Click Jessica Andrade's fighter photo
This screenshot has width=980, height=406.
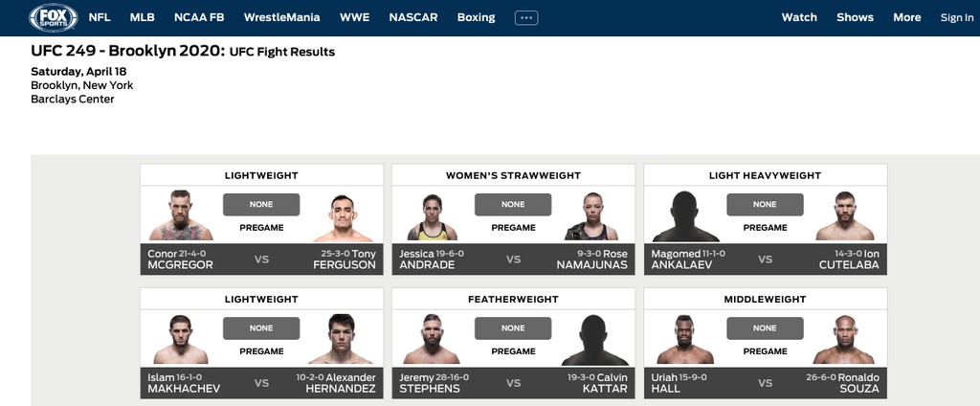pyautogui.click(x=432, y=217)
